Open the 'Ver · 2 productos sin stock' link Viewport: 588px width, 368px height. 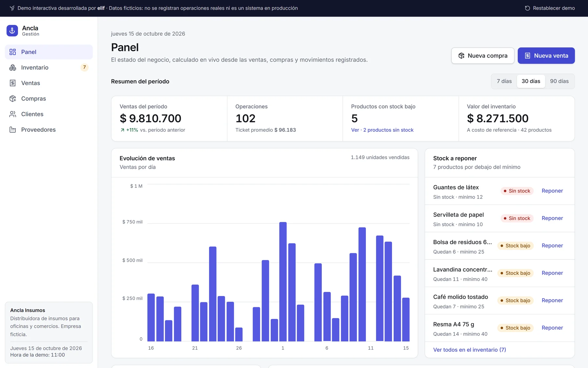point(382,130)
